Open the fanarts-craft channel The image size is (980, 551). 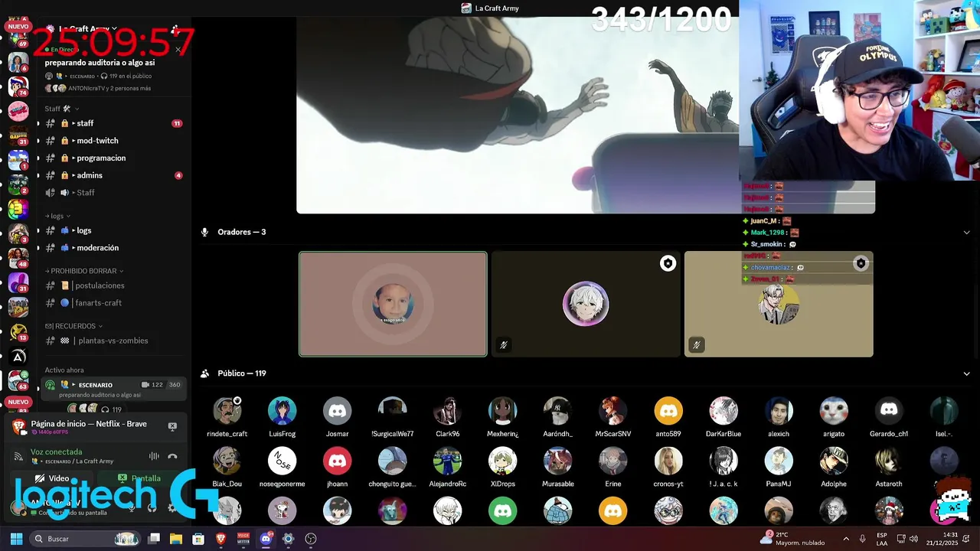(x=113, y=303)
